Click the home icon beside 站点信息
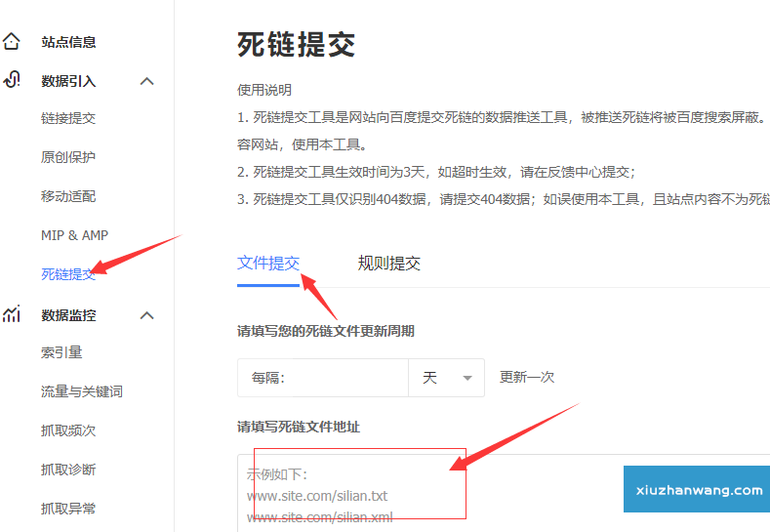 point(12,42)
